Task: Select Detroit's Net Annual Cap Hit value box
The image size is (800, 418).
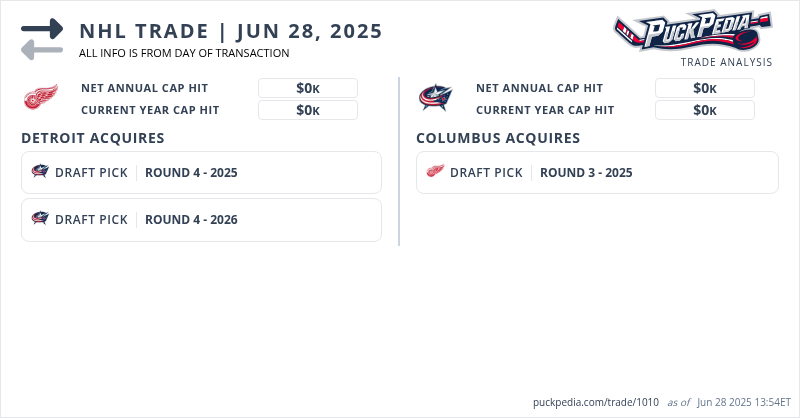Action: click(x=308, y=88)
